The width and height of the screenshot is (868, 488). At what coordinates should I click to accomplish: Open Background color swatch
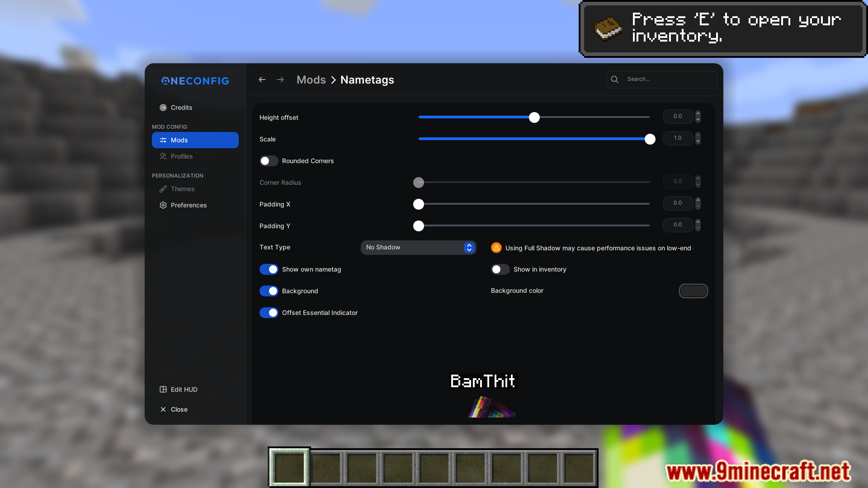tap(693, 291)
